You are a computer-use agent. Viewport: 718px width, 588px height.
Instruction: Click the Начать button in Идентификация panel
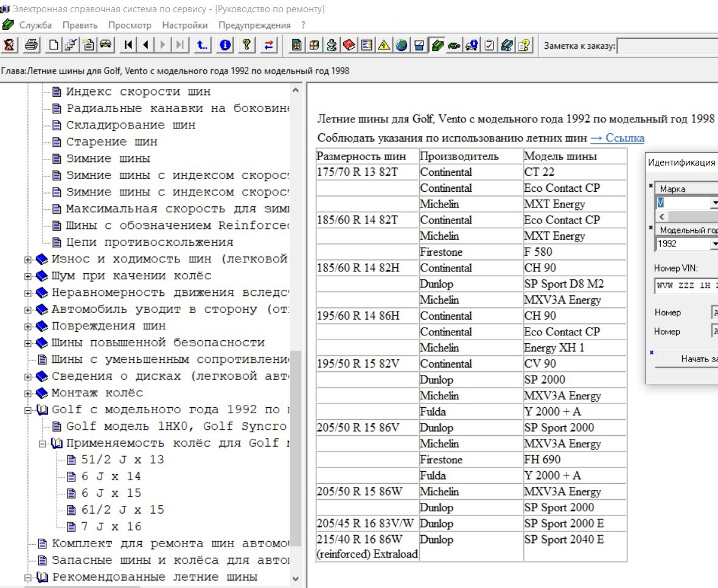(686, 359)
